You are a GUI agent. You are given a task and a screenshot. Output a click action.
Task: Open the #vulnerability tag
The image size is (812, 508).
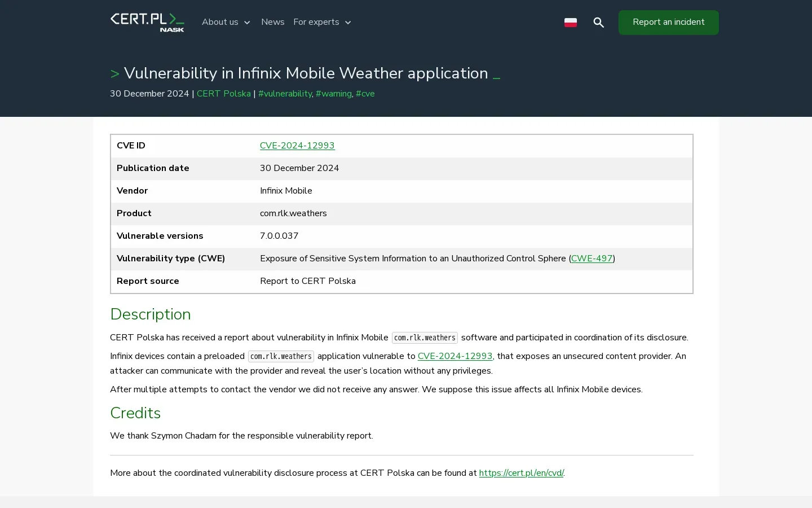(x=285, y=94)
